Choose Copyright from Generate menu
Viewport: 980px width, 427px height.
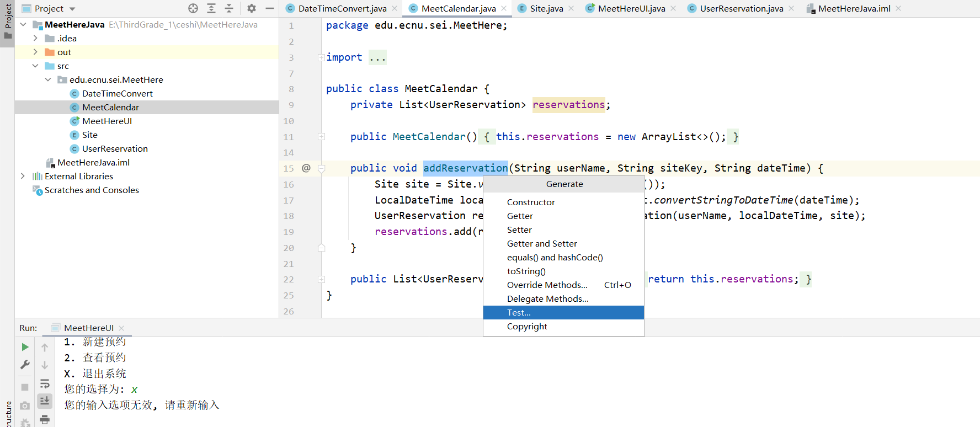[x=563, y=327]
